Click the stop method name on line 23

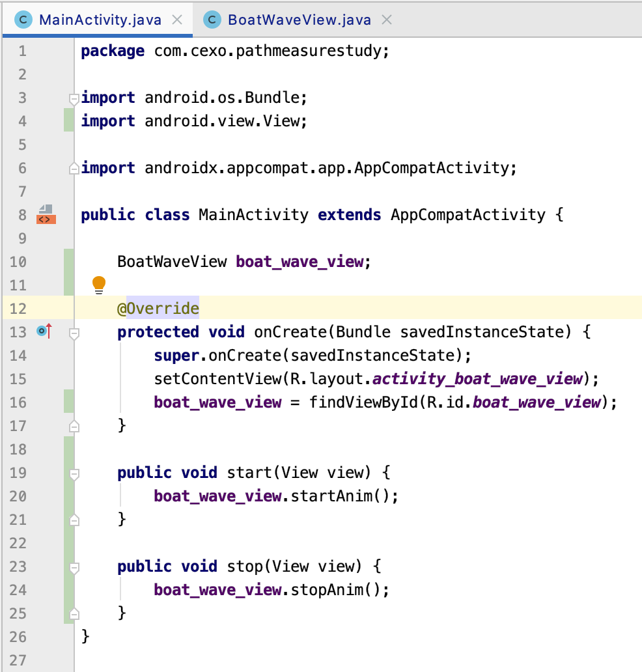point(245,567)
